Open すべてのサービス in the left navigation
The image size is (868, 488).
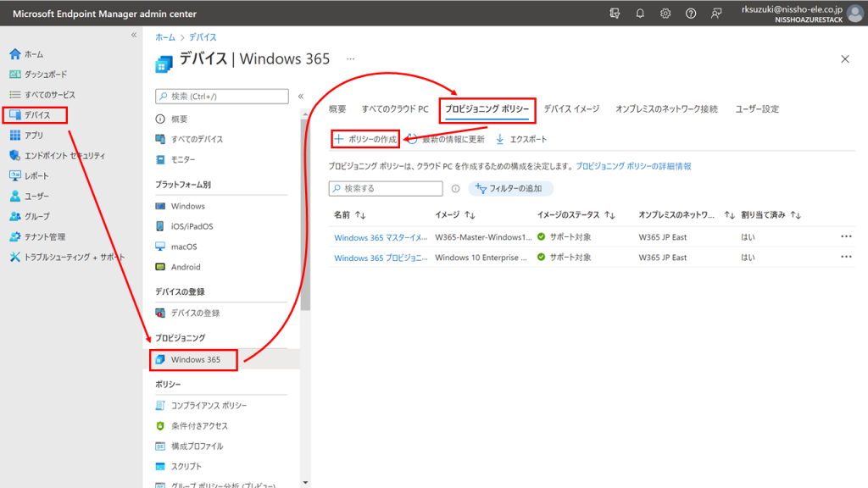tap(42, 95)
